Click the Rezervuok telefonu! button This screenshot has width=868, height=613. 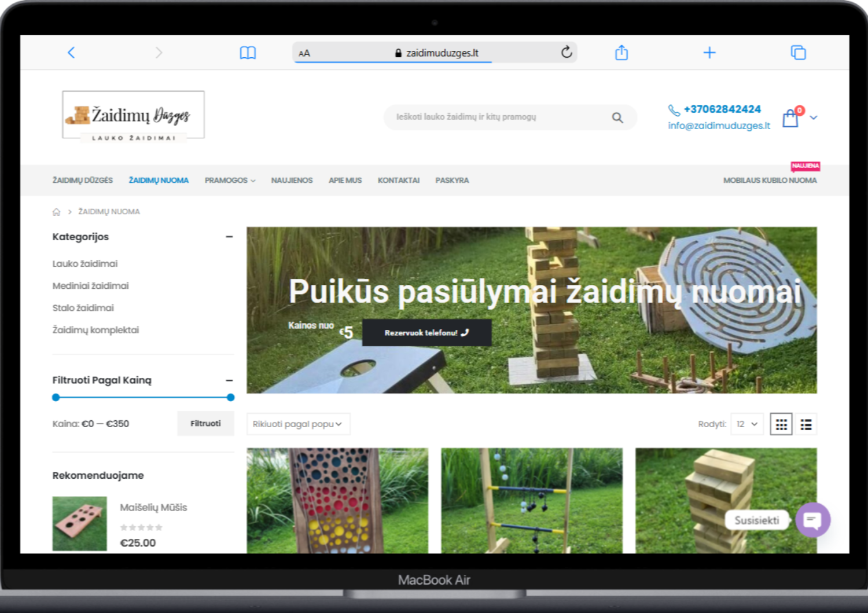(x=426, y=333)
